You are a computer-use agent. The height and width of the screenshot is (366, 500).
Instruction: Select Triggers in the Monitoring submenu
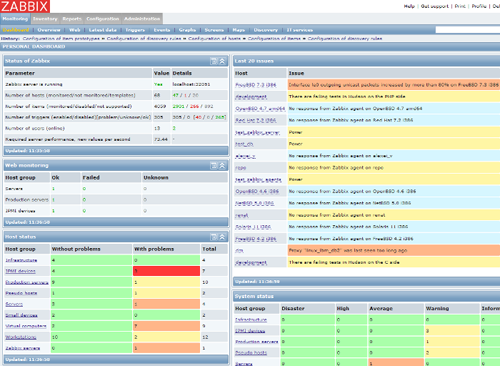pyautogui.click(x=135, y=30)
